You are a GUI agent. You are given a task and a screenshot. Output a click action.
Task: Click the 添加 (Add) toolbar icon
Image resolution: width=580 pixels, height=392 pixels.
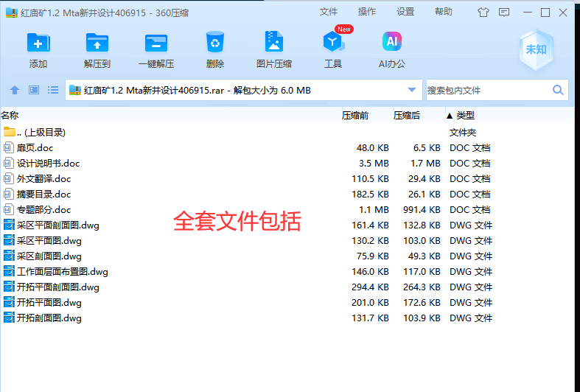[38, 42]
